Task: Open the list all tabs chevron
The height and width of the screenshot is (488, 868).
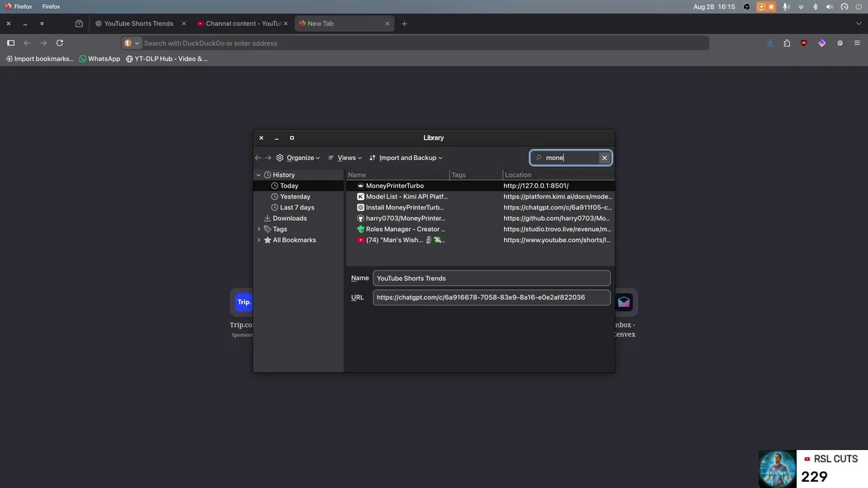Action: (x=859, y=24)
